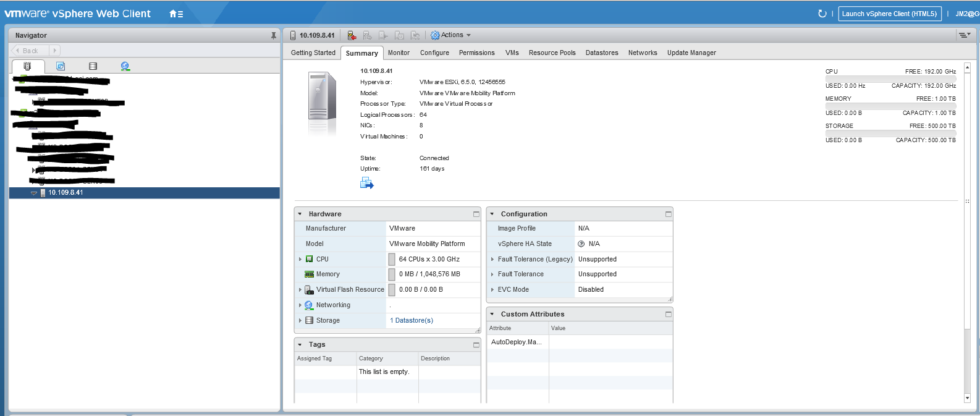
Task: Click the summary pane scroll up arrow
Action: [x=968, y=67]
